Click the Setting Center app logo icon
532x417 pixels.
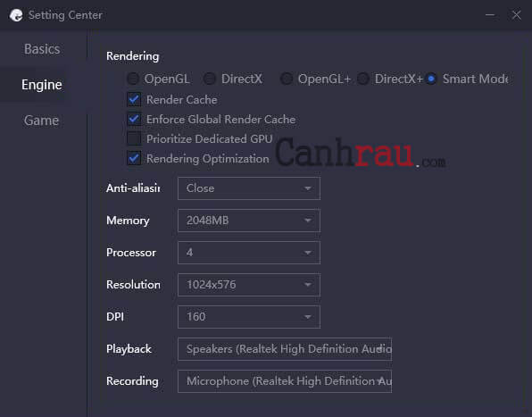(16, 15)
